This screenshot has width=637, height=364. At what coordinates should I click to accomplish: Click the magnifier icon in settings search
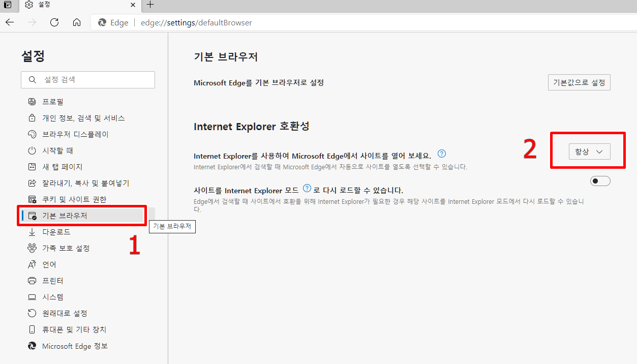pos(33,80)
